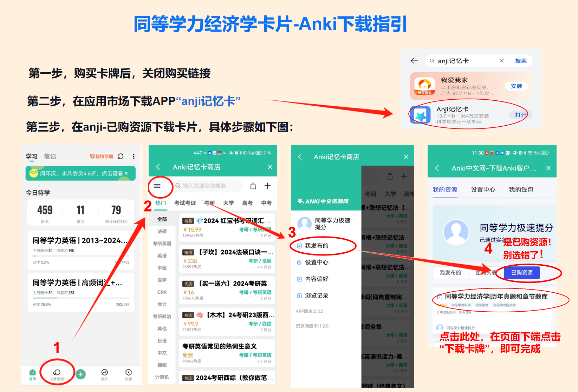The width and height of the screenshot is (578, 392).
Task: Click 我发布的 button on Anki中文网
Action: [450, 273]
